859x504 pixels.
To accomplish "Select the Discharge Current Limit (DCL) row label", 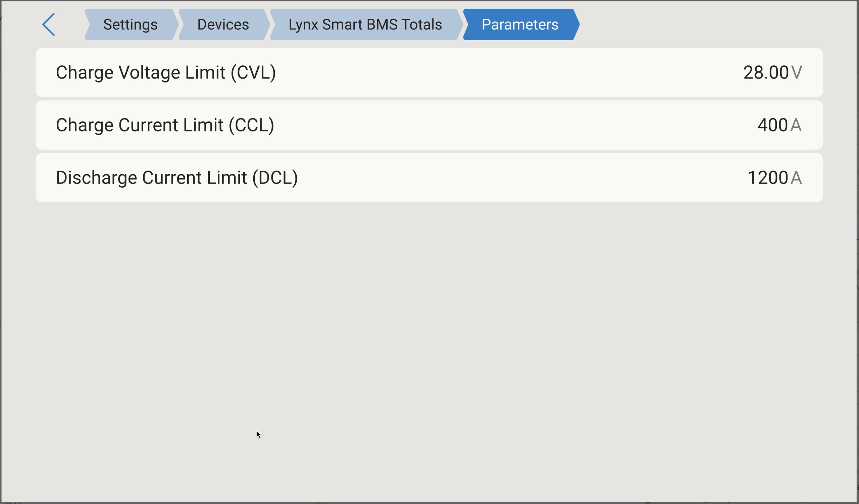I will (x=177, y=178).
